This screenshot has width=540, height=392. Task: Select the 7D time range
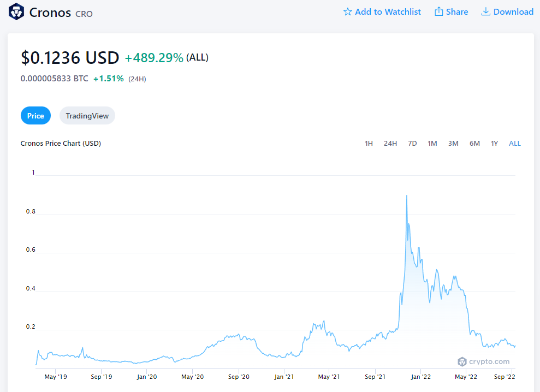(x=412, y=144)
